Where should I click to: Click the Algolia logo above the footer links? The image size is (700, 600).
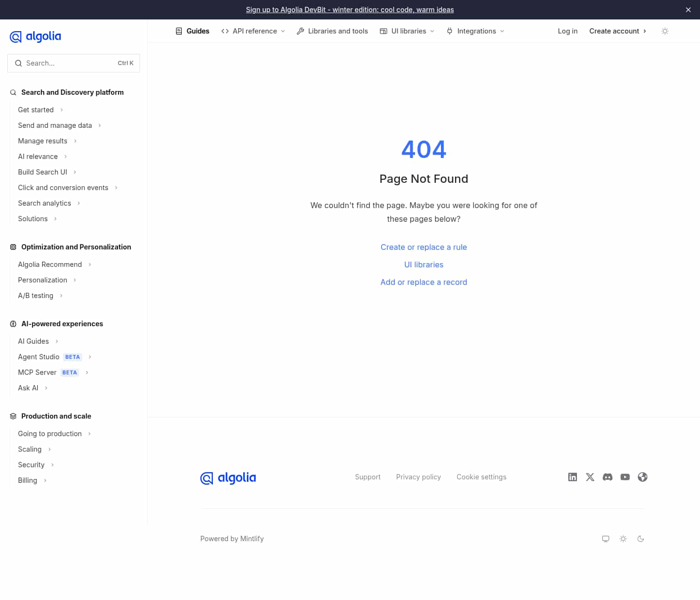click(228, 478)
